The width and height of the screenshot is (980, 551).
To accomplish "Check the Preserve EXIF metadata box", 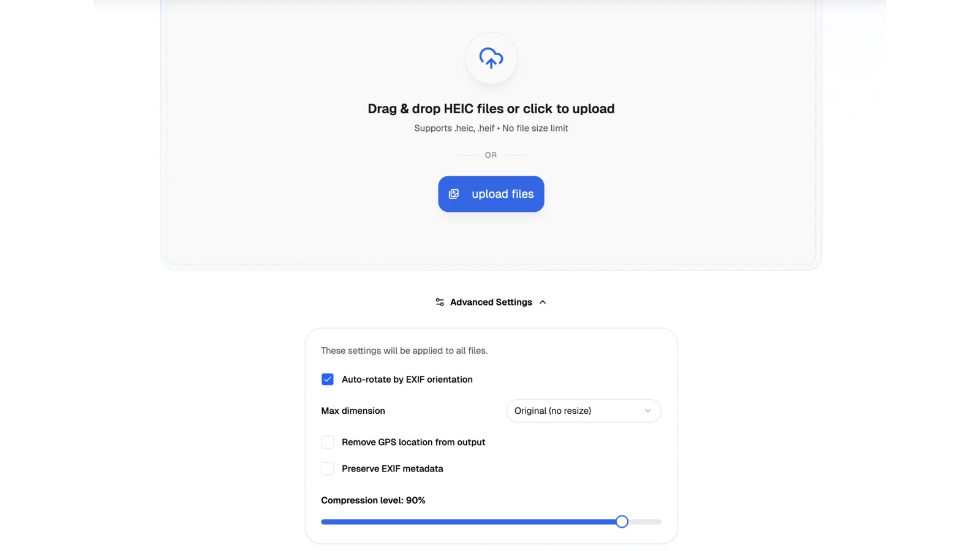I will 328,469.
